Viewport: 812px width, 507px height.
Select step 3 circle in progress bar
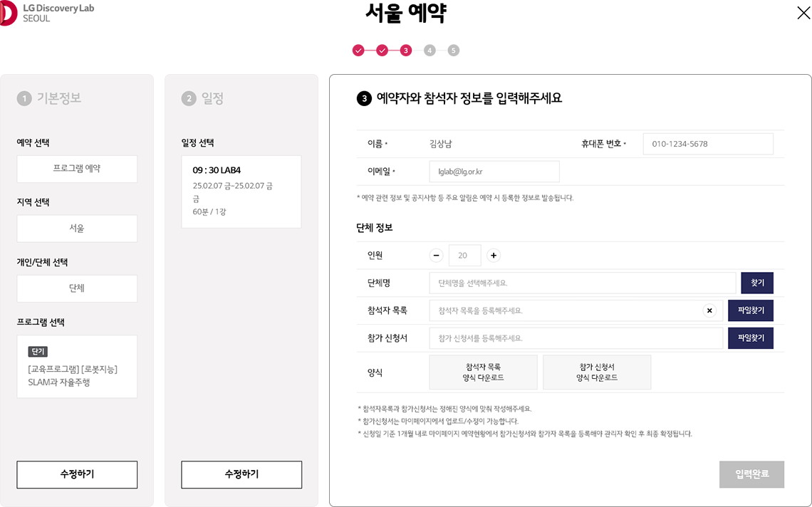point(406,51)
